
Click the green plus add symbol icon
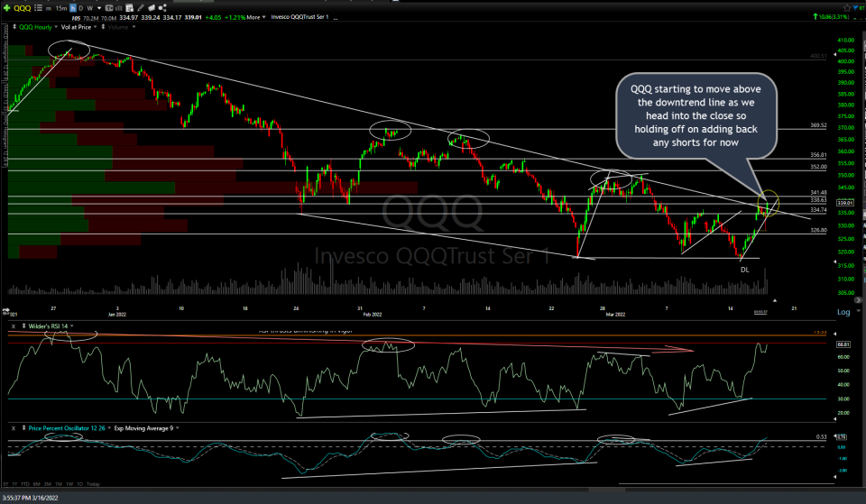[6, 7]
